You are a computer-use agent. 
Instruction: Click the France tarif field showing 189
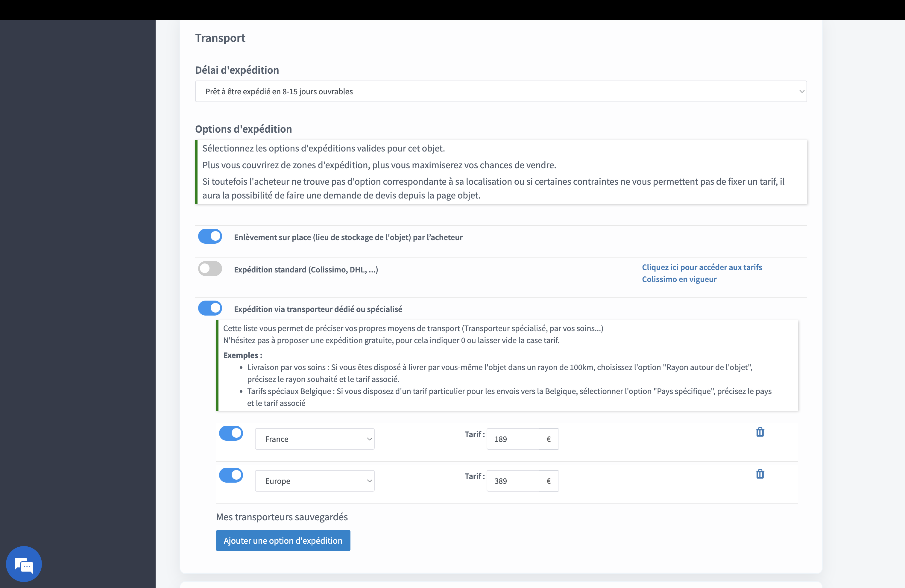coord(512,439)
